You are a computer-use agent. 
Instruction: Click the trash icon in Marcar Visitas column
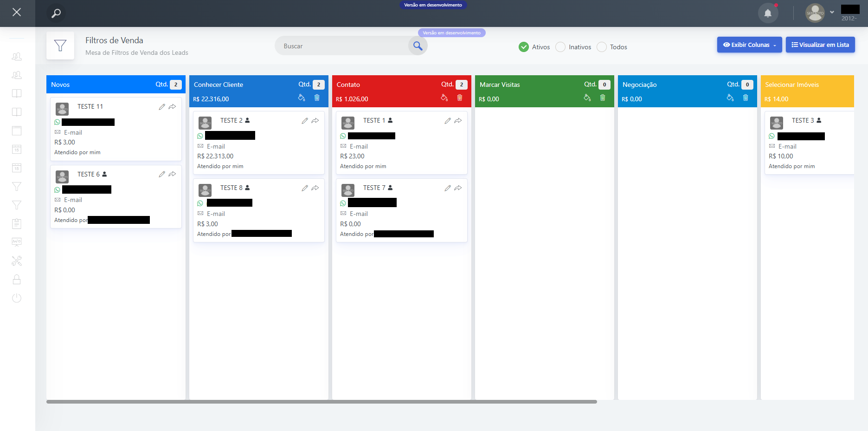click(603, 98)
